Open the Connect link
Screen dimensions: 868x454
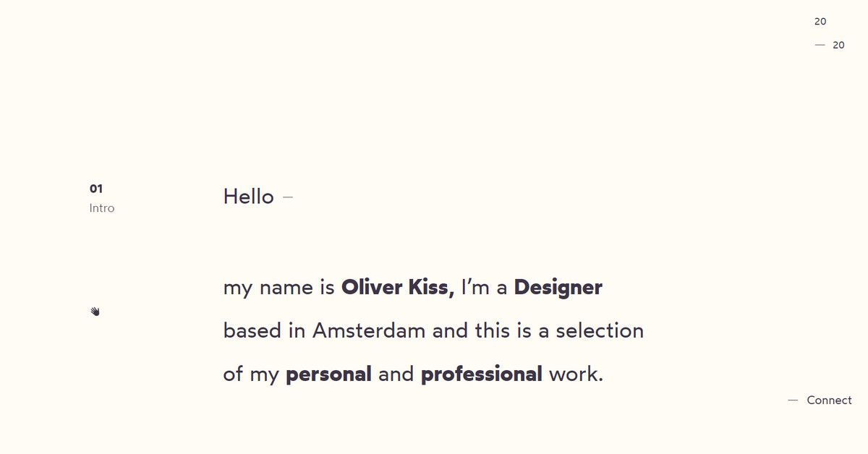(829, 400)
